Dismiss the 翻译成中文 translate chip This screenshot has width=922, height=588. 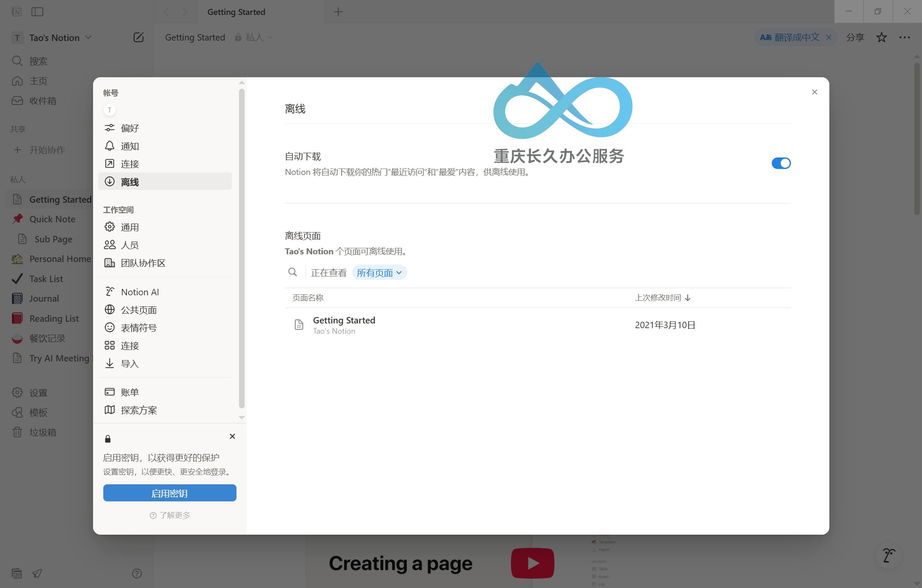(x=829, y=38)
